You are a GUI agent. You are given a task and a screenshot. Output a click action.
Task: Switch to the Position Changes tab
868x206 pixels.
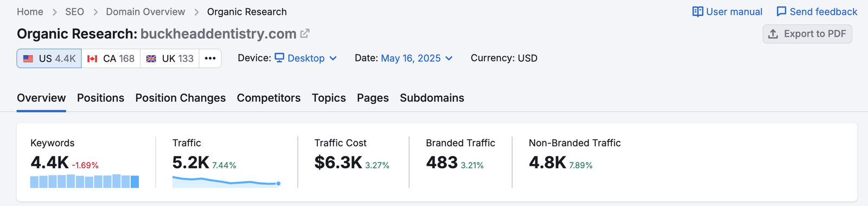(181, 98)
